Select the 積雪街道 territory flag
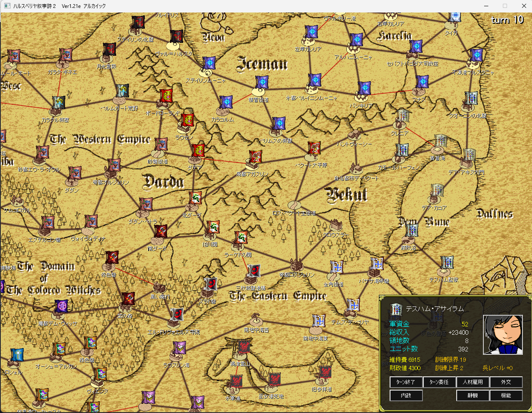 click(262, 82)
